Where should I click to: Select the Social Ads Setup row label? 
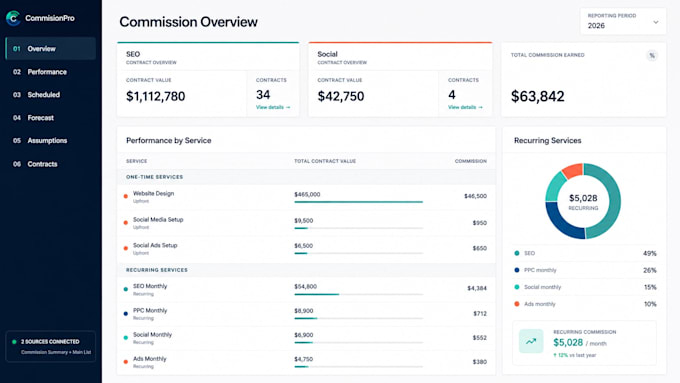click(x=155, y=245)
